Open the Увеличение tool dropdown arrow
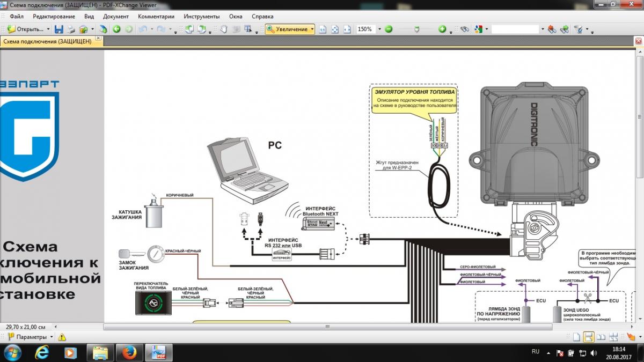 pyautogui.click(x=312, y=29)
